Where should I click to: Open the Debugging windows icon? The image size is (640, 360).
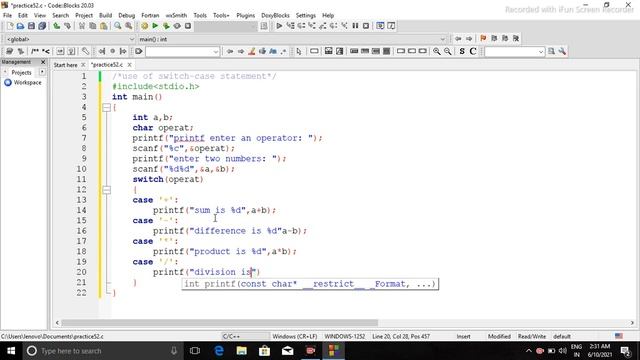point(380,26)
